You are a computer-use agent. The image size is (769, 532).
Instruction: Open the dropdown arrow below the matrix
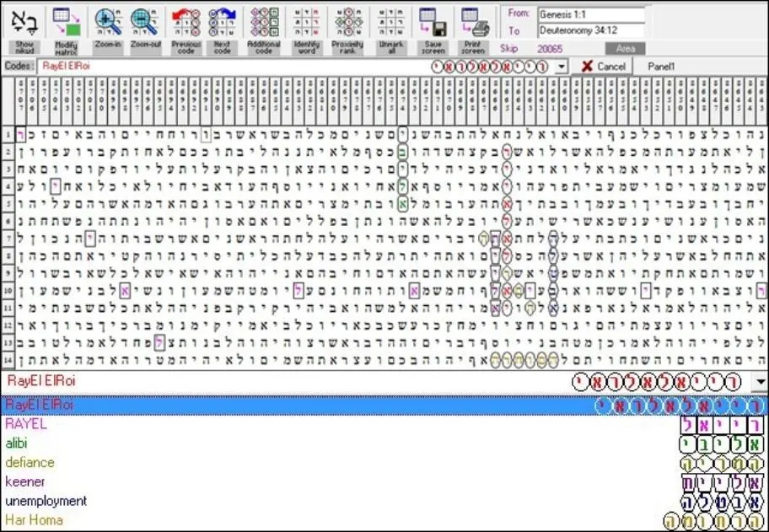pos(761,381)
